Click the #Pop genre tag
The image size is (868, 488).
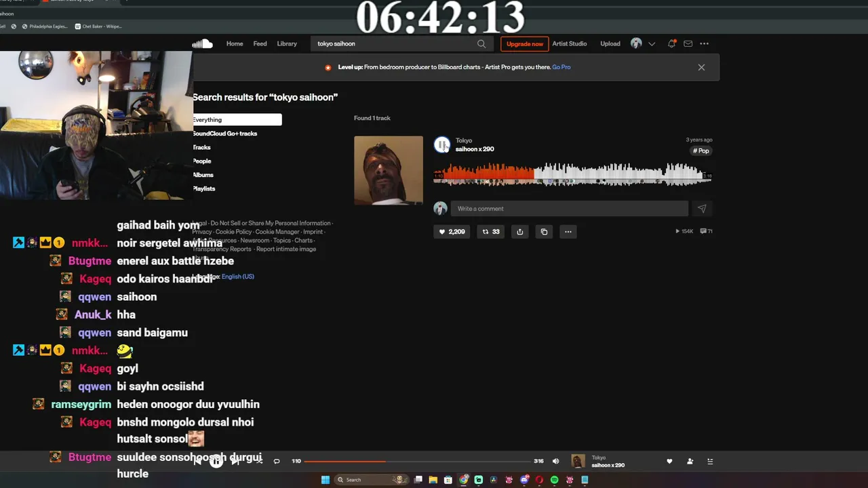[x=701, y=151]
